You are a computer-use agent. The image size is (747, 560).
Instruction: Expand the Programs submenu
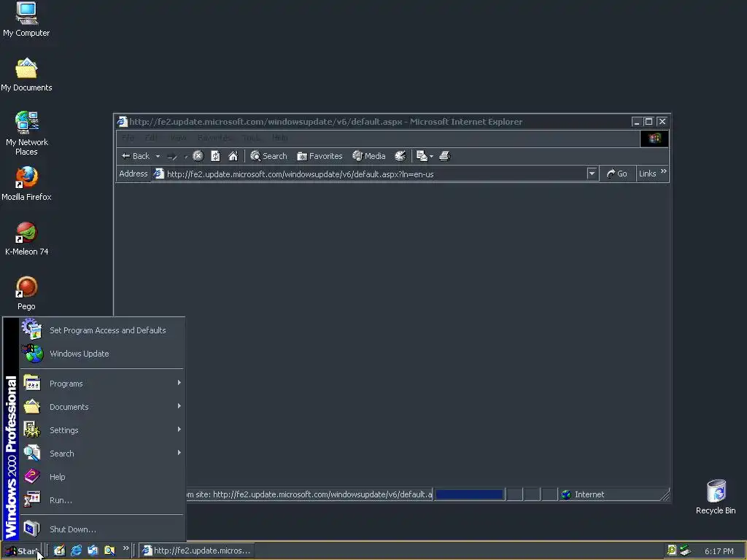pyautogui.click(x=102, y=384)
